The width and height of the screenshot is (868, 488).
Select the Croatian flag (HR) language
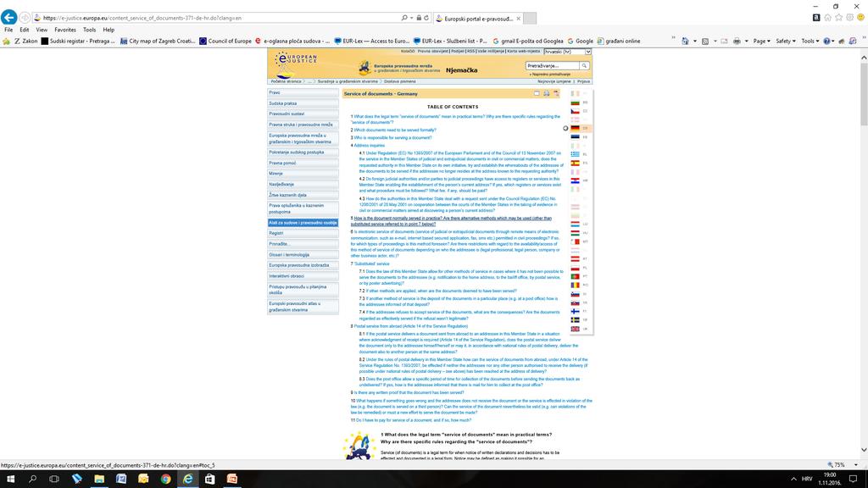[x=576, y=181]
